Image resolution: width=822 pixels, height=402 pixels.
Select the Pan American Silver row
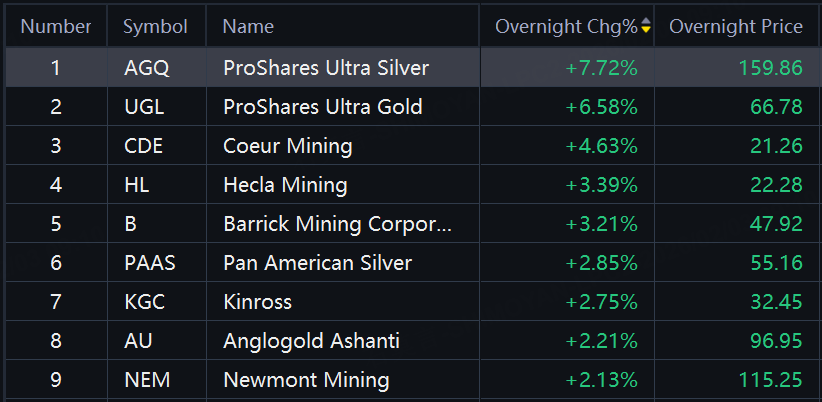click(317, 263)
